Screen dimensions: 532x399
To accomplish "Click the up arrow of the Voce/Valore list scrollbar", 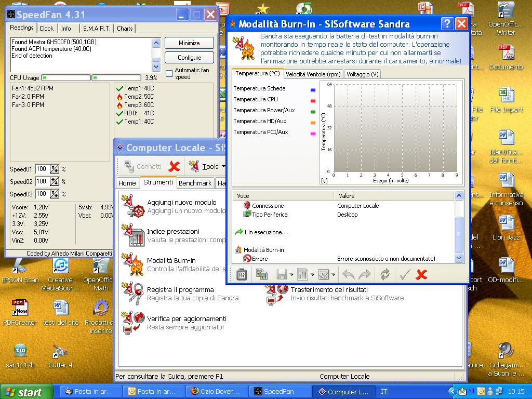I will (459, 195).
